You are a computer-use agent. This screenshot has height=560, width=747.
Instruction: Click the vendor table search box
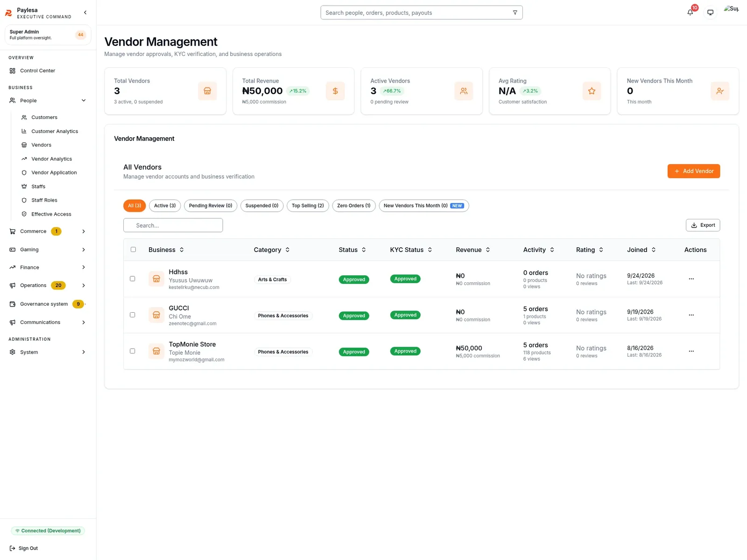pos(173,225)
